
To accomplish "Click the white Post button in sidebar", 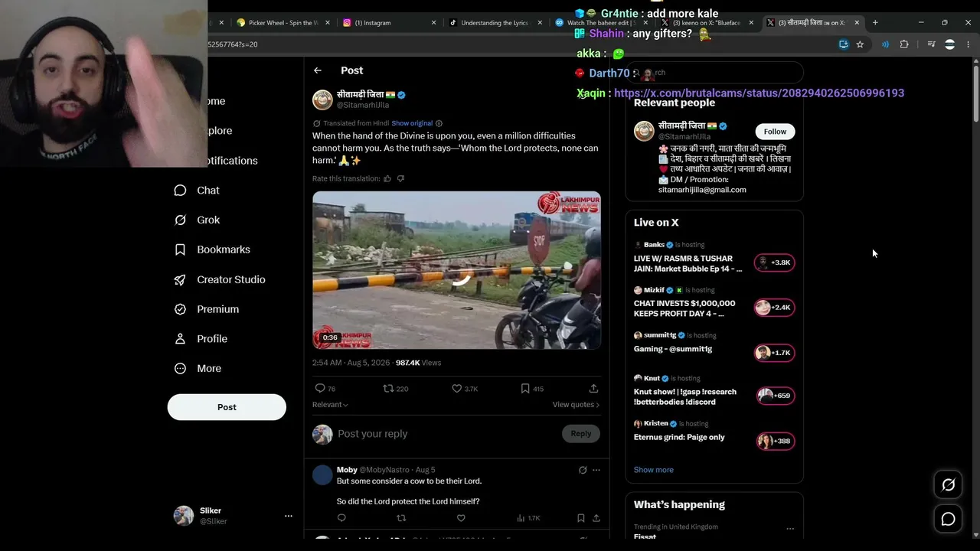I will pyautogui.click(x=227, y=407).
